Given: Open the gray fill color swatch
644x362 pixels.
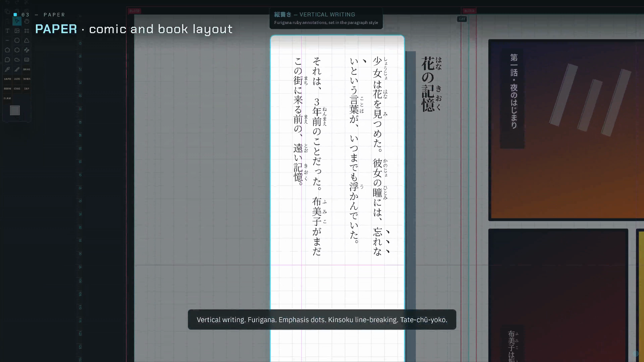Looking at the screenshot, I should coord(15,110).
